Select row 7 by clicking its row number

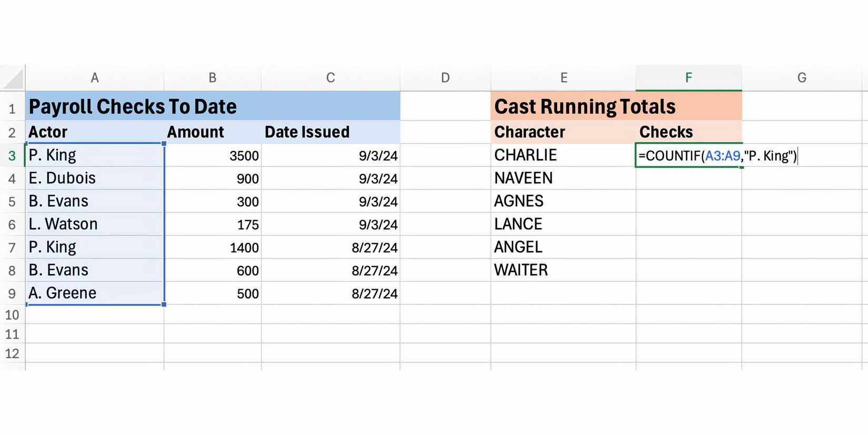coord(12,247)
